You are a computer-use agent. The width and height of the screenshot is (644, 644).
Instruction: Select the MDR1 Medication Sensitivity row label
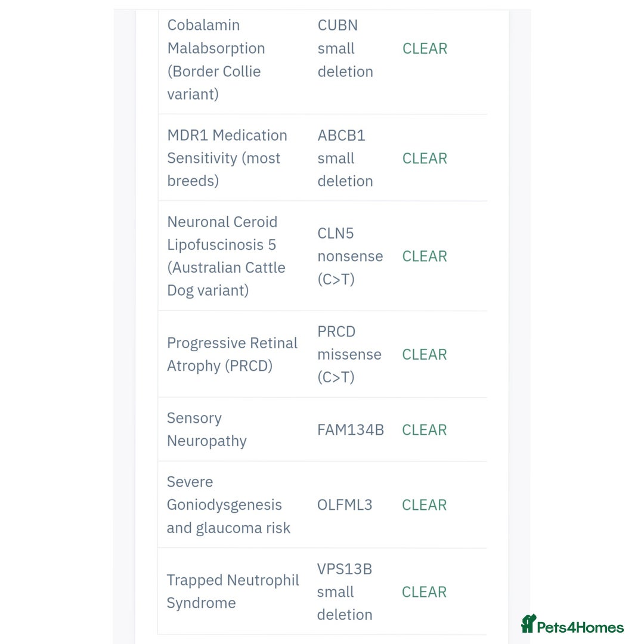[227, 158]
